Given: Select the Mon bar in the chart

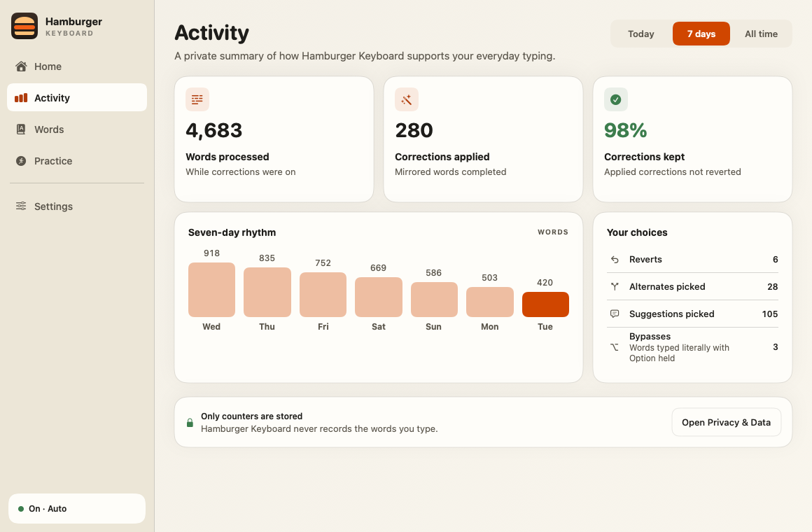Looking at the screenshot, I should pyautogui.click(x=490, y=302).
